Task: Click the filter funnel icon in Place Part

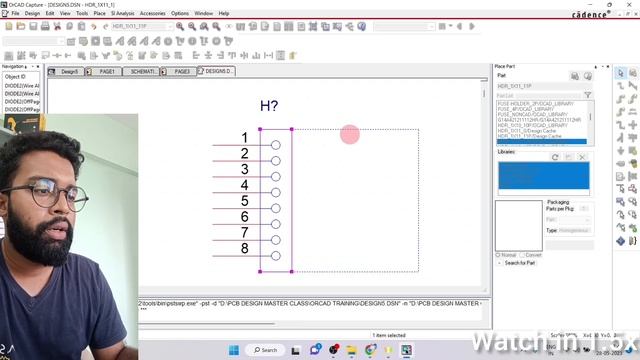Action: tap(588, 95)
